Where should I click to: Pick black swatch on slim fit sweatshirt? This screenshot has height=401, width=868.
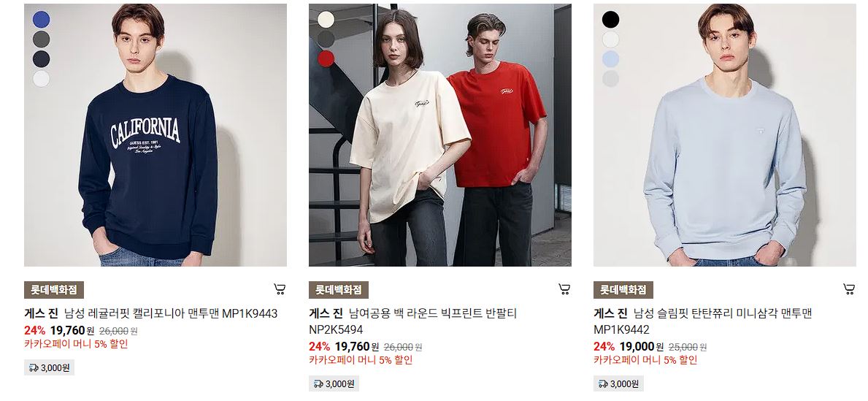coord(610,20)
